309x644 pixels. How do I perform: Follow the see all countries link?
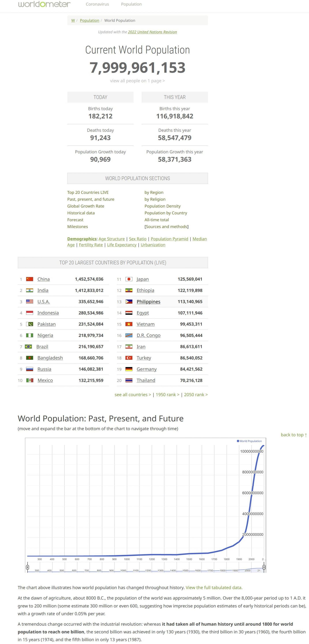[133, 395]
